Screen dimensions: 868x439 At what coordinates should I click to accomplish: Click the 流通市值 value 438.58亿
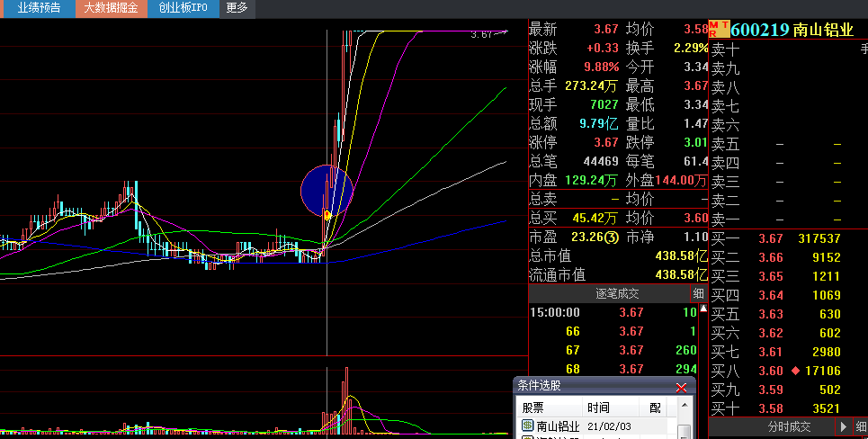point(681,274)
